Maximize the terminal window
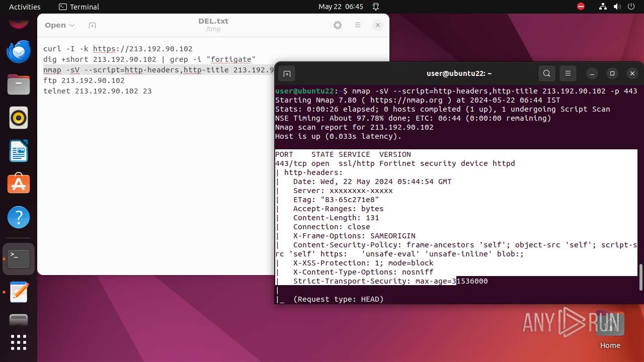Screen dimensions: 644x362 (612, 73)
